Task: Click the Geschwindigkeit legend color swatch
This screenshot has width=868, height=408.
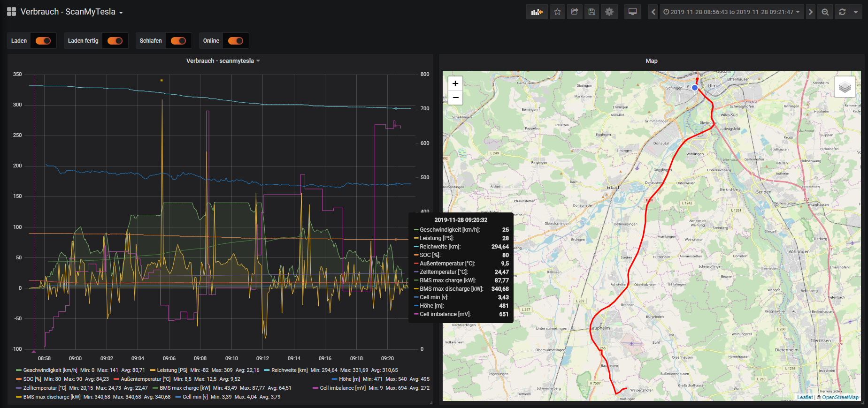Action: click(x=19, y=370)
